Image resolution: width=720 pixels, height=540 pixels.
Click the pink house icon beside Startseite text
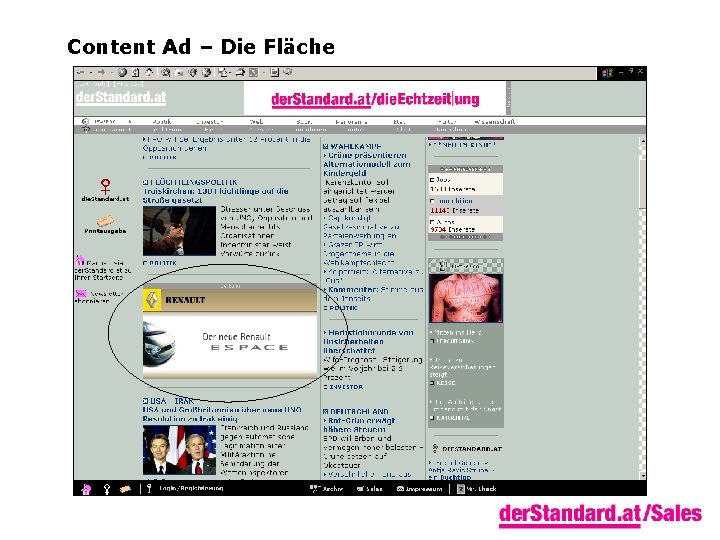tap(80, 260)
